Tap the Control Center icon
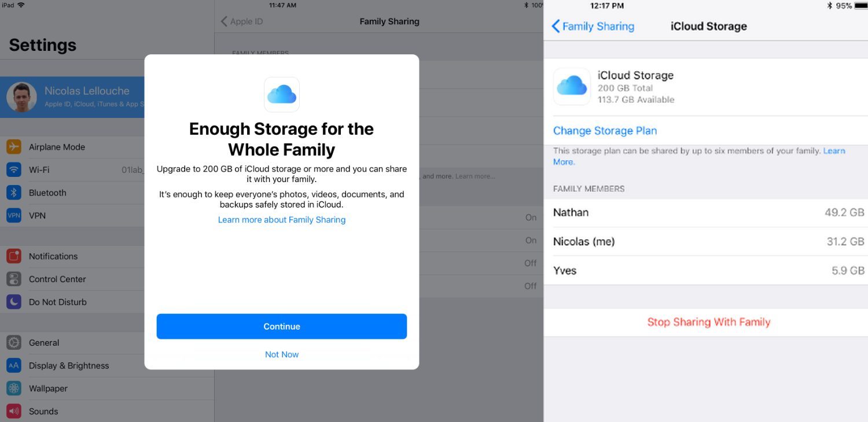The image size is (868, 422). [14, 279]
